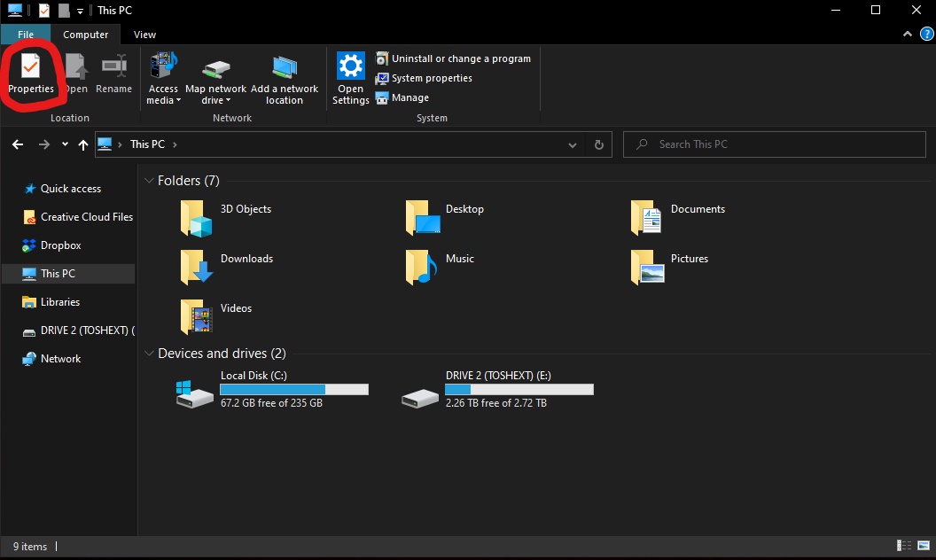
Task: Collapse the Folders (7) section
Action: (x=148, y=181)
